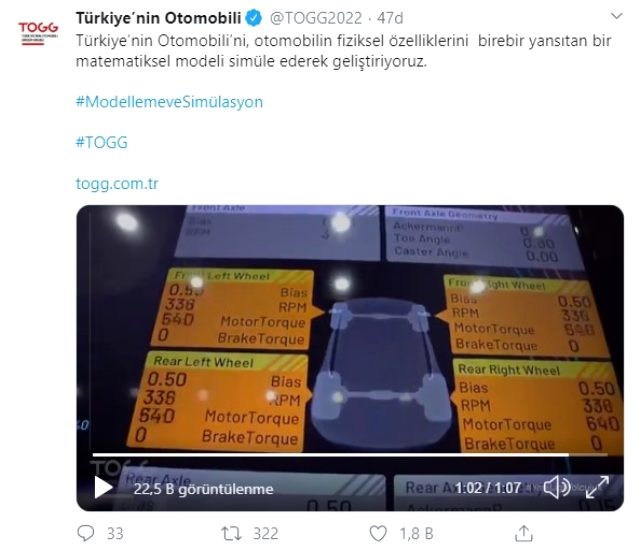Open the 47d timestamp link

coord(390,18)
